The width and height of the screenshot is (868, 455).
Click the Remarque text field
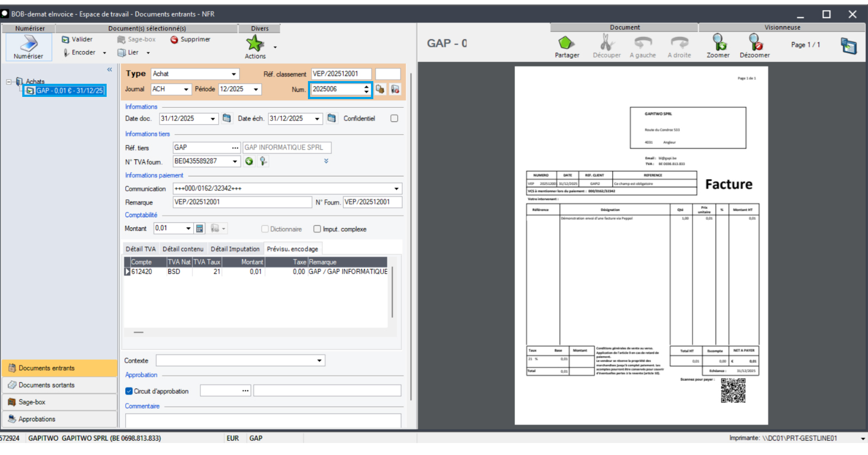[242, 202]
